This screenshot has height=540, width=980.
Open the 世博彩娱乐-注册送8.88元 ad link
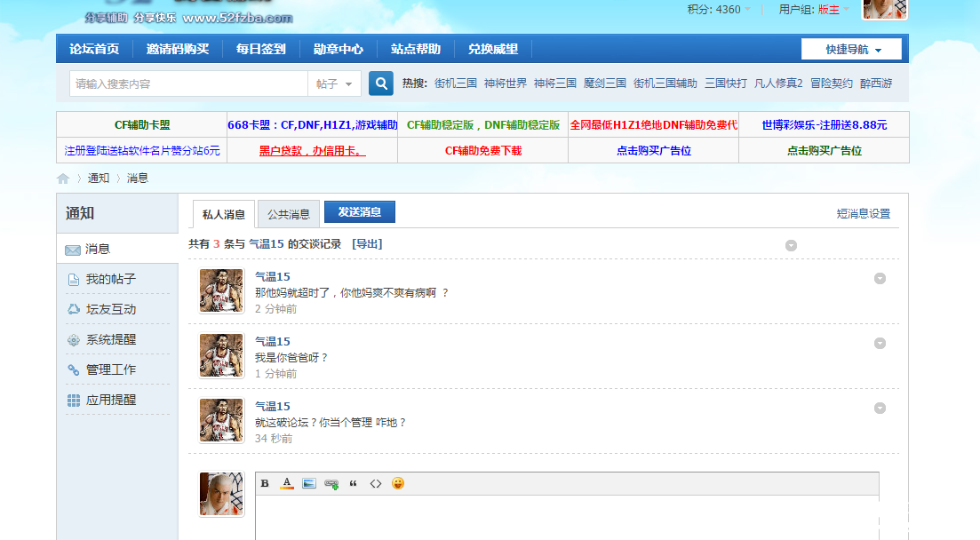825,125
